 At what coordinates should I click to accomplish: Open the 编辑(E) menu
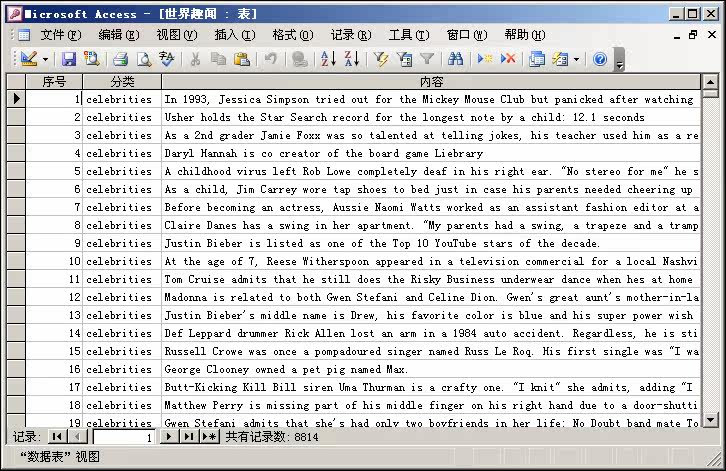pos(119,35)
